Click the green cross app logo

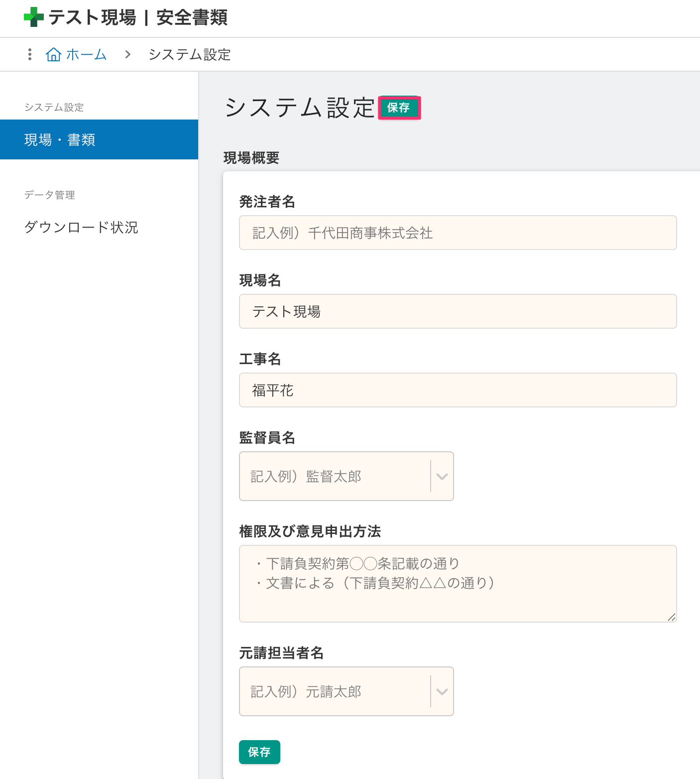point(33,17)
